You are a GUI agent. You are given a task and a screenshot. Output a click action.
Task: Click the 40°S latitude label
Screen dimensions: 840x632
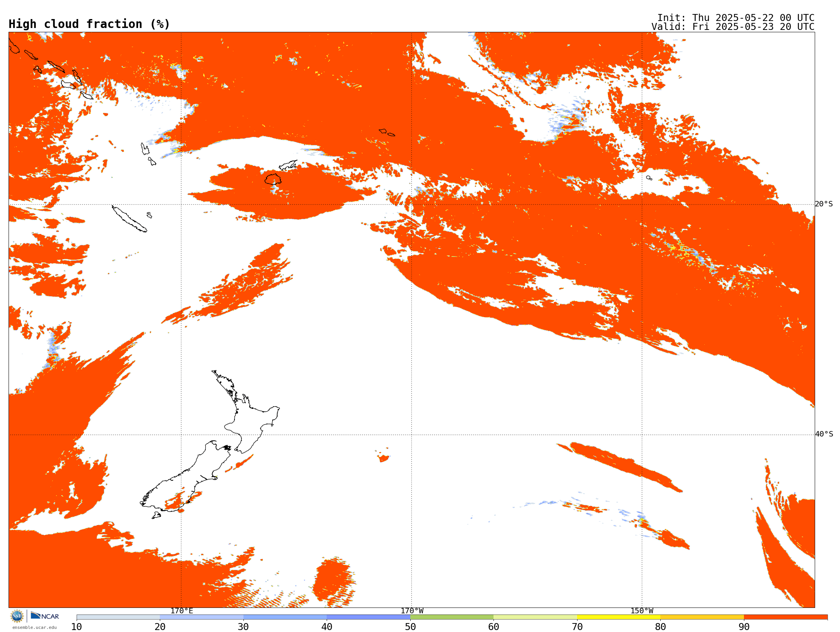824,434
